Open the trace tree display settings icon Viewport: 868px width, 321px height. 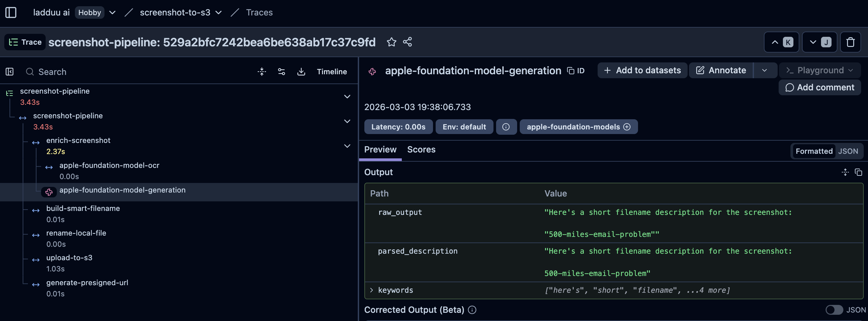pyautogui.click(x=281, y=71)
